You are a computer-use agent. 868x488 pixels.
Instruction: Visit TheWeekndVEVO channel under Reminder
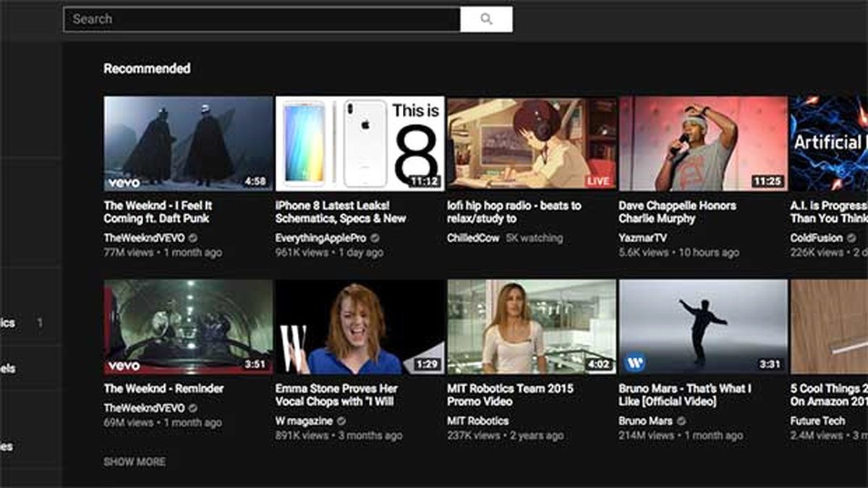(144, 408)
